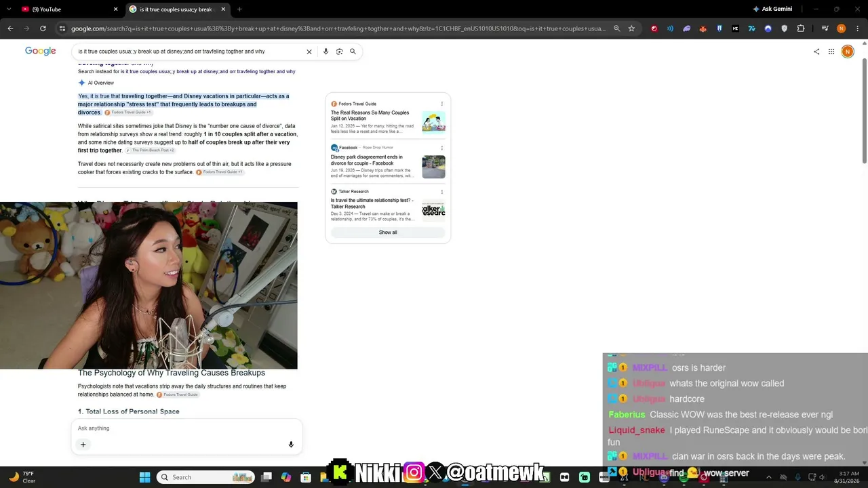
Task: Open Task View on the taskbar
Action: click(267, 477)
